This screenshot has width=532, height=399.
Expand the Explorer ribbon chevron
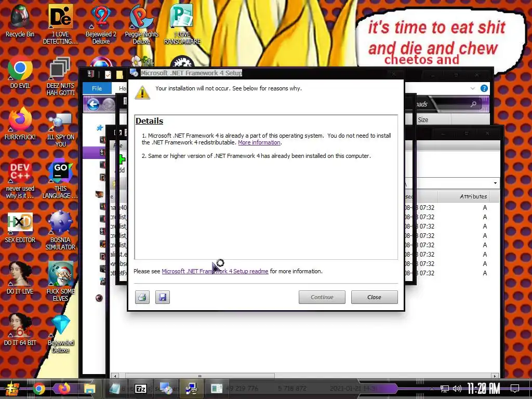473,88
